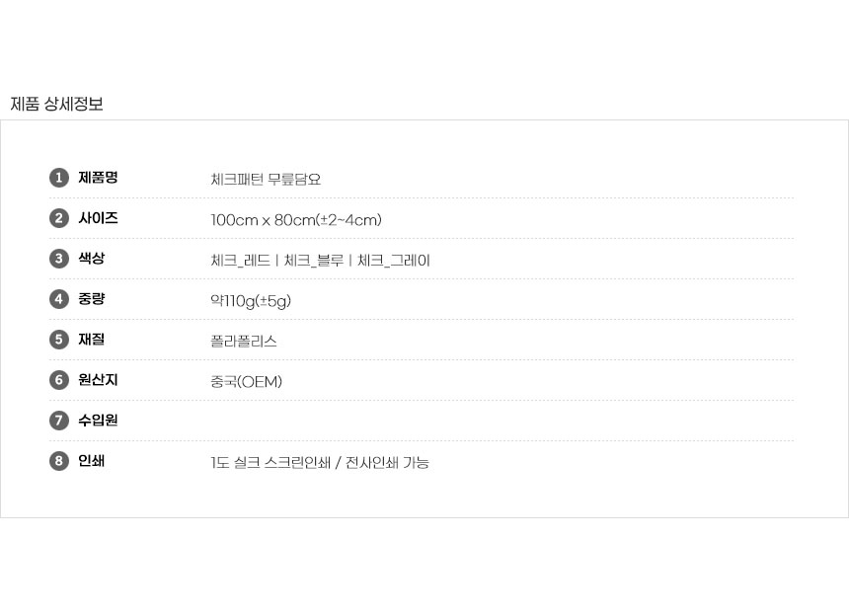Screen dimensions: 849x616
Task: Click the number 4 circle icon
Action: pos(58,299)
